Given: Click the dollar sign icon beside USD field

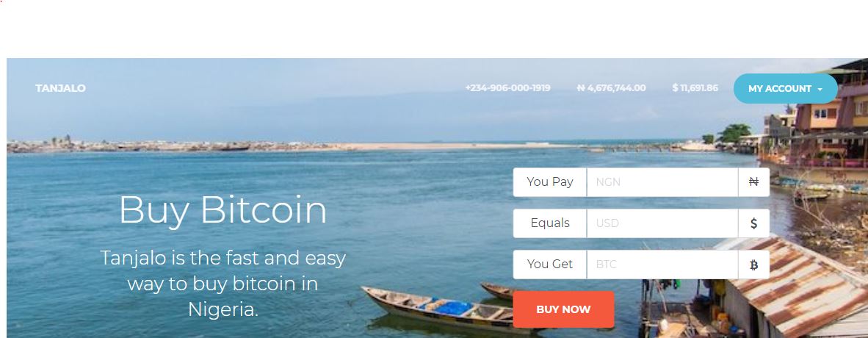Looking at the screenshot, I should (x=753, y=223).
